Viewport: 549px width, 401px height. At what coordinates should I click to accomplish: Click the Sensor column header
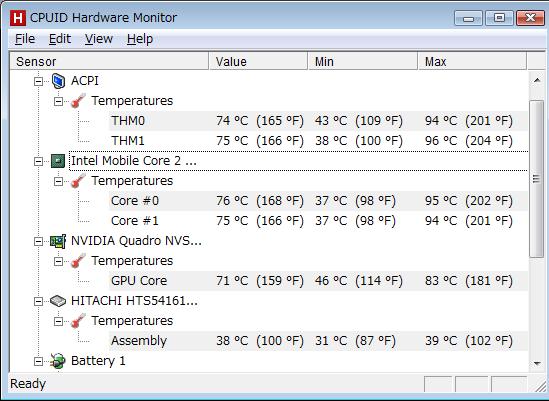(x=109, y=61)
